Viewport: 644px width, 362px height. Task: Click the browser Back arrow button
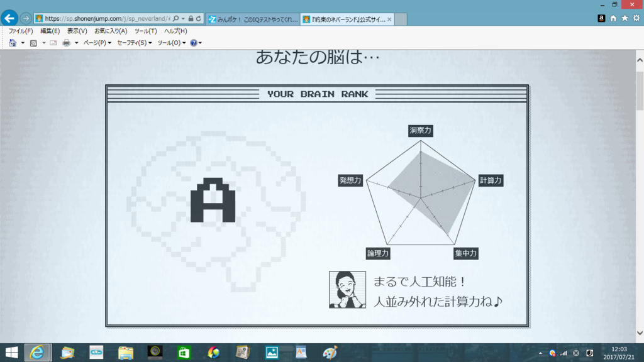(x=9, y=18)
